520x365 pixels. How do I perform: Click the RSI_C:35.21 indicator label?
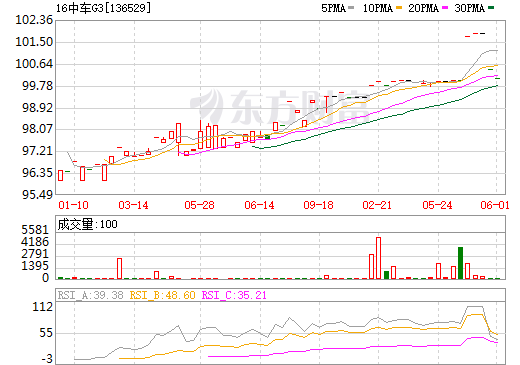point(234,295)
